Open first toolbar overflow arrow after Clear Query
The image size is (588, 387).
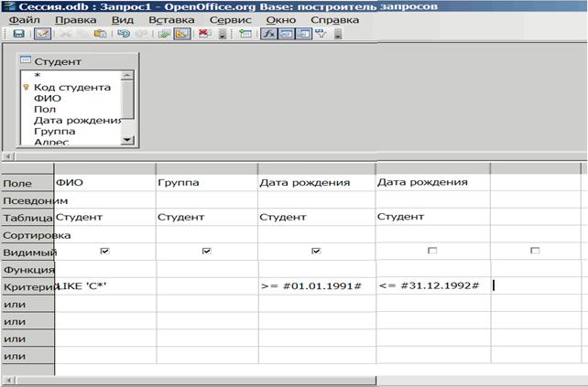(x=223, y=35)
